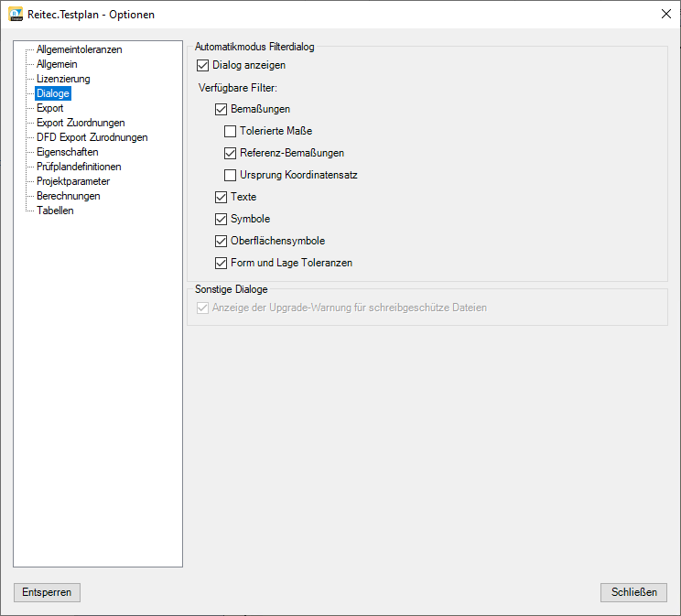Uncheck the Bemaßungen filter checkbox
The height and width of the screenshot is (616, 681).
pyautogui.click(x=222, y=109)
